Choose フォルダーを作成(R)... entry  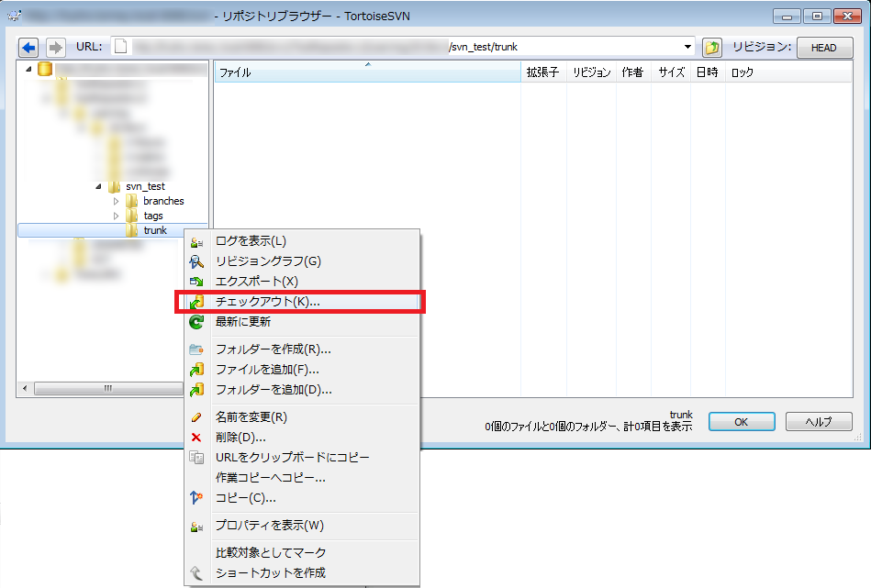click(302, 349)
